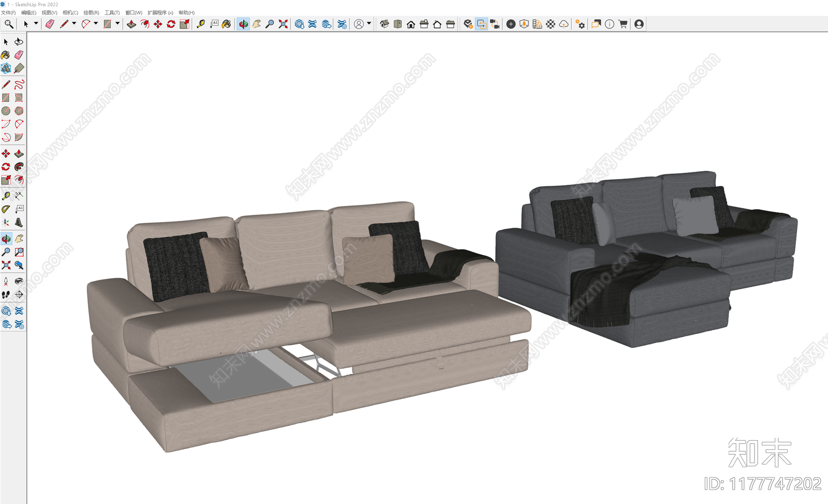Viewport: 828px width, 504px height.
Task: Select the Axes tool
Action: [6, 223]
